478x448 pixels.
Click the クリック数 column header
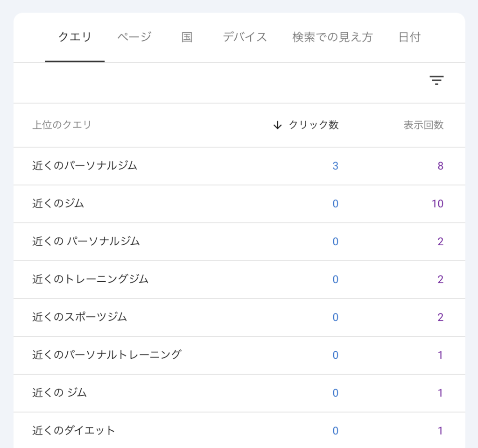(314, 125)
